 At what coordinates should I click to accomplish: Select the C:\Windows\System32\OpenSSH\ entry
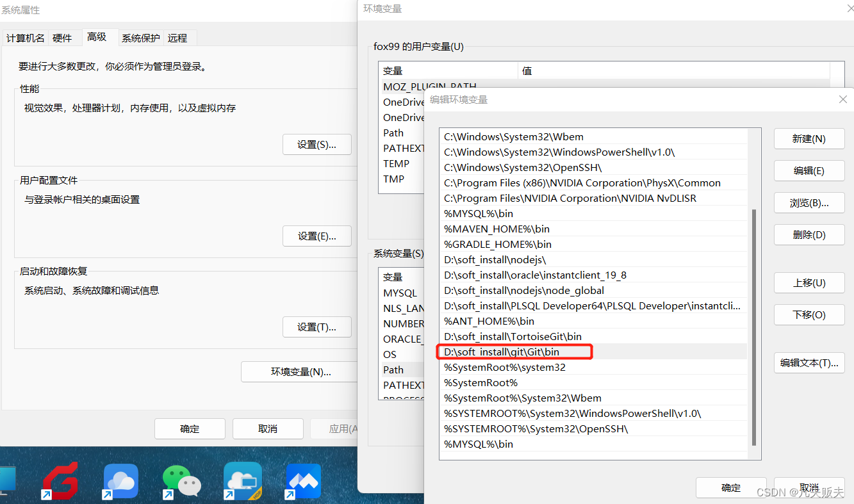tap(593, 167)
